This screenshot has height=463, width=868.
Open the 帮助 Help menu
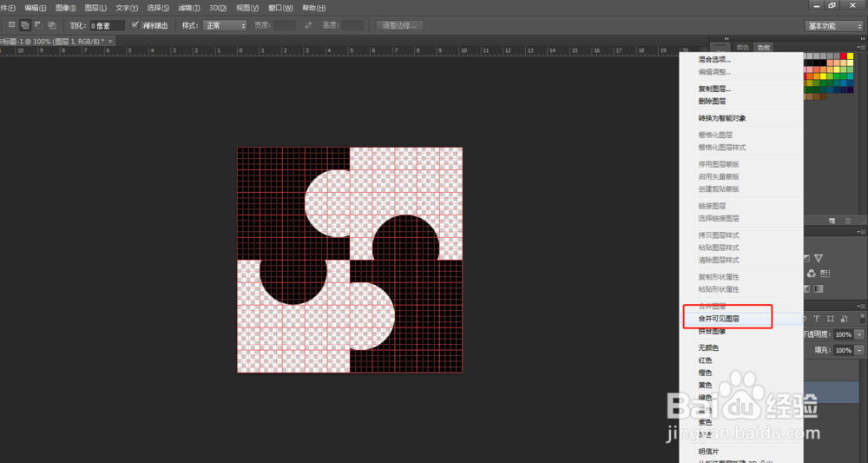click(314, 8)
